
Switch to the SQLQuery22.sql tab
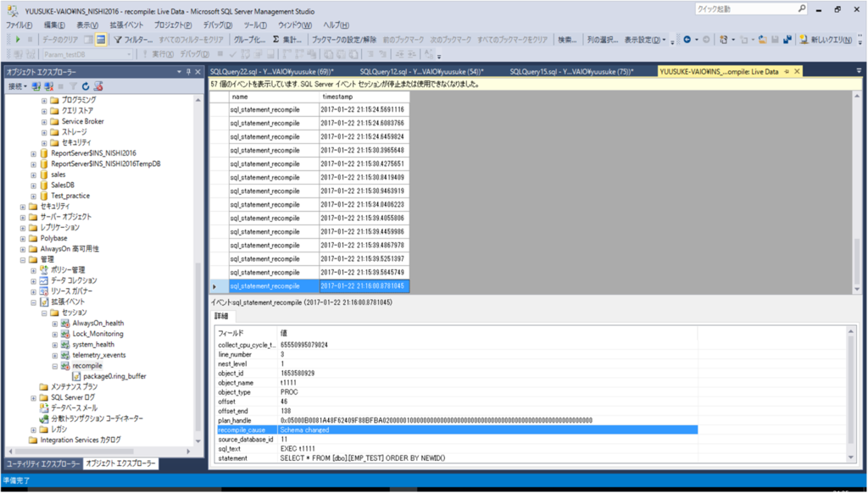271,71
